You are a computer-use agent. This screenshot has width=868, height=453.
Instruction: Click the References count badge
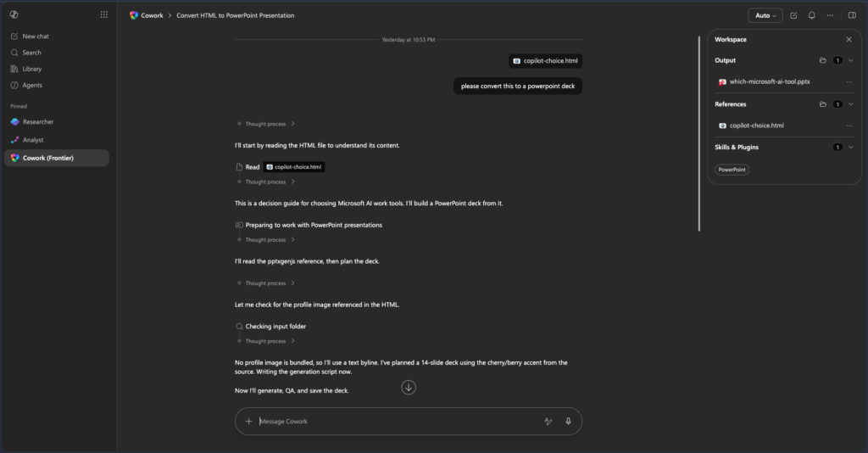click(837, 104)
